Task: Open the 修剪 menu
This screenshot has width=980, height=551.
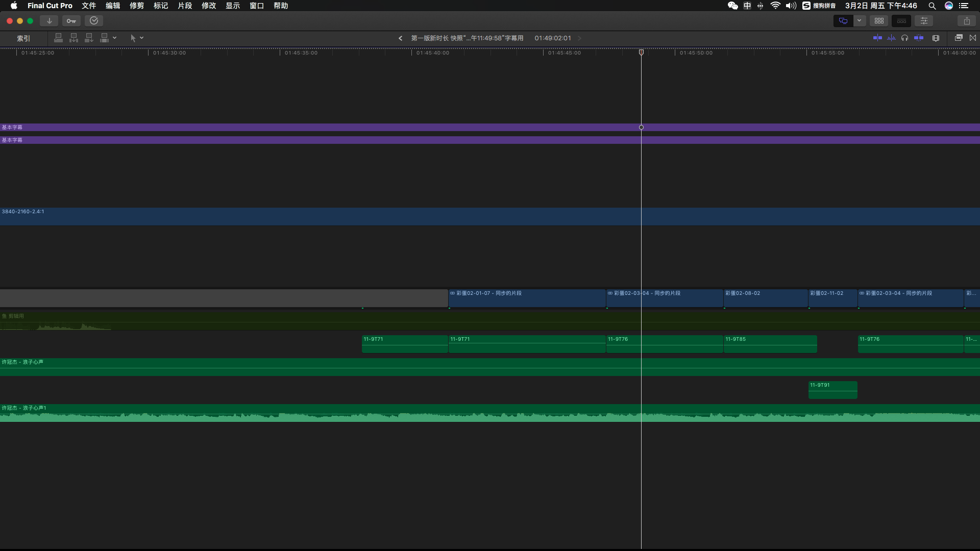Action: point(136,6)
